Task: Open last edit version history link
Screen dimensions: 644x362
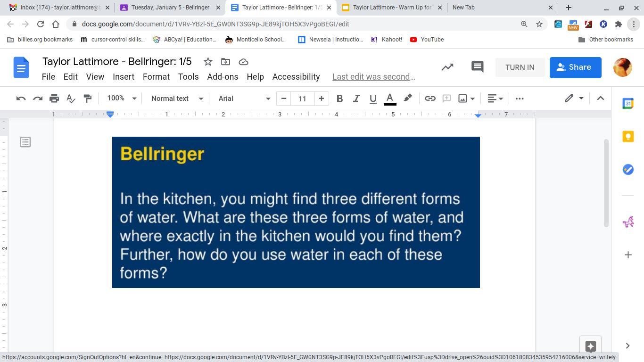Action: [x=373, y=77]
